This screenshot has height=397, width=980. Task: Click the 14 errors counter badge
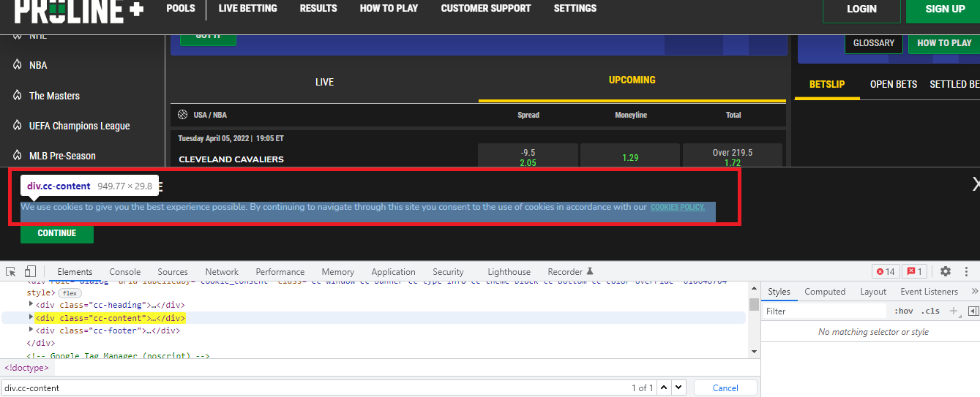(x=886, y=271)
